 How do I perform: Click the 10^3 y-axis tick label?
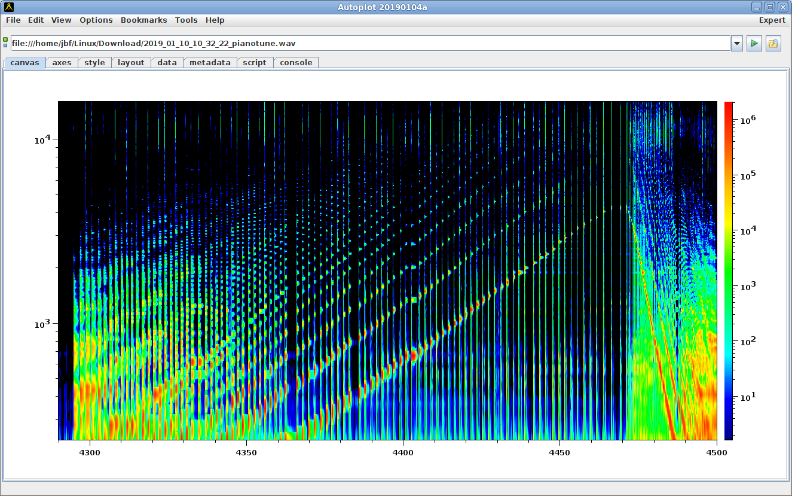coord(42,324)
